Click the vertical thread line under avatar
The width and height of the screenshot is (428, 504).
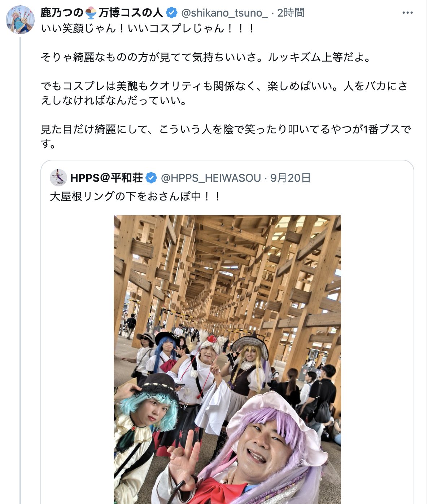point(21,270)
